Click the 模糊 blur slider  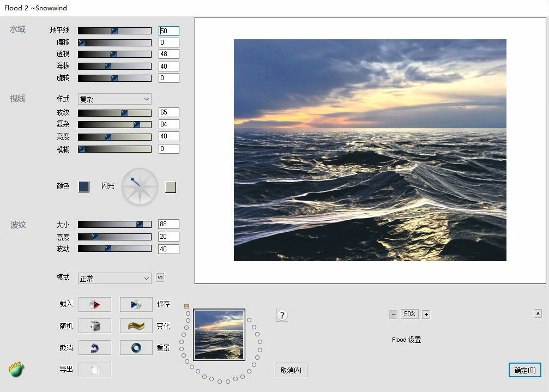point(114,149)
